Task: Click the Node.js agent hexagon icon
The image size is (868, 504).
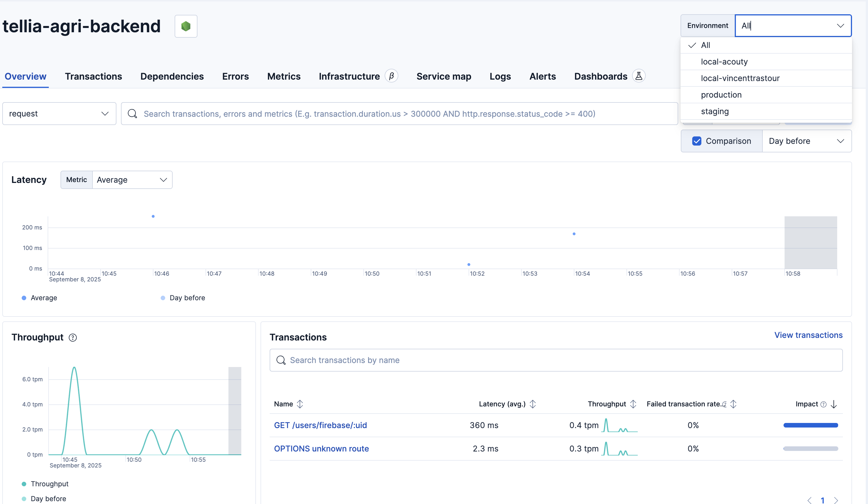Action: 186,26
